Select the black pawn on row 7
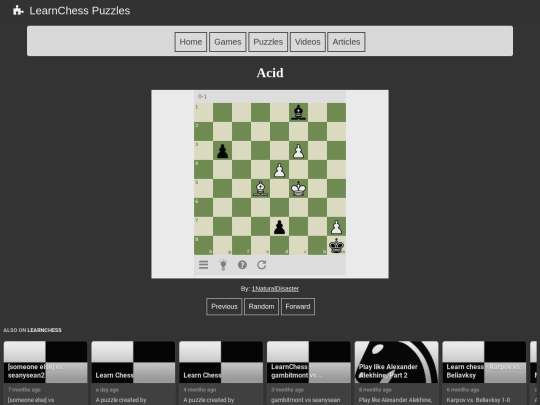The width and height of the screenshot is (540, 405). click(x=279, y=227)
